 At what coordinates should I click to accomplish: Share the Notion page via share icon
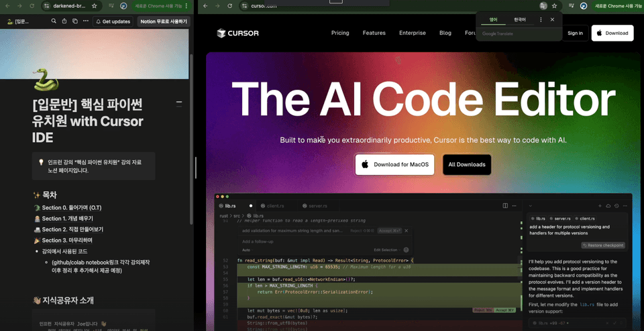pos(64,21)
